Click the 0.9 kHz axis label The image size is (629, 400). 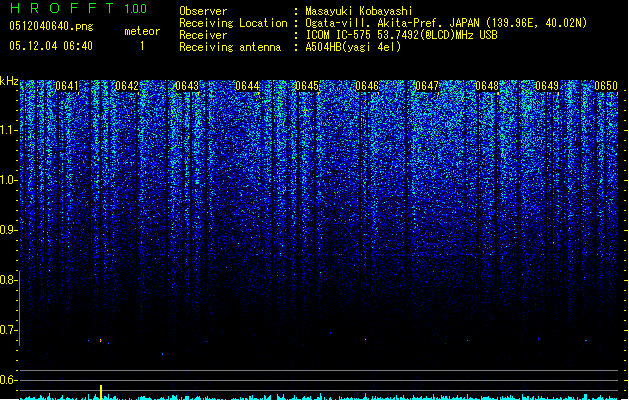[8, 230]
